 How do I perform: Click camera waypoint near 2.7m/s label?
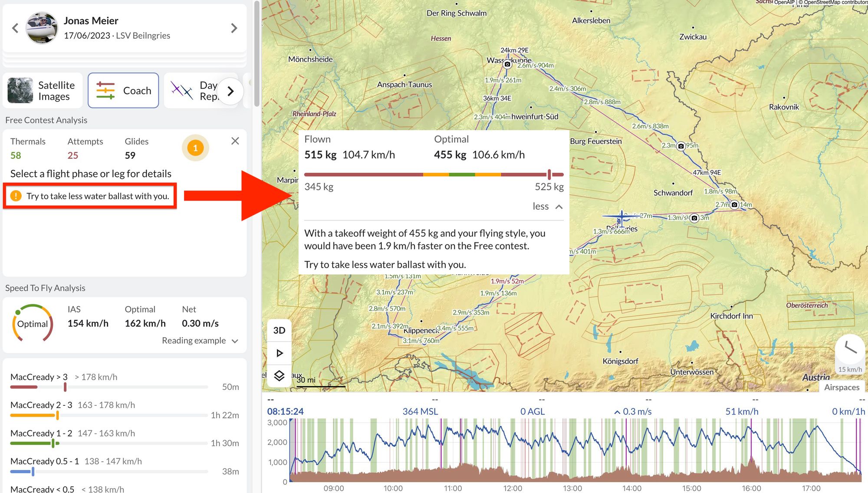click(x=734, y=204)
